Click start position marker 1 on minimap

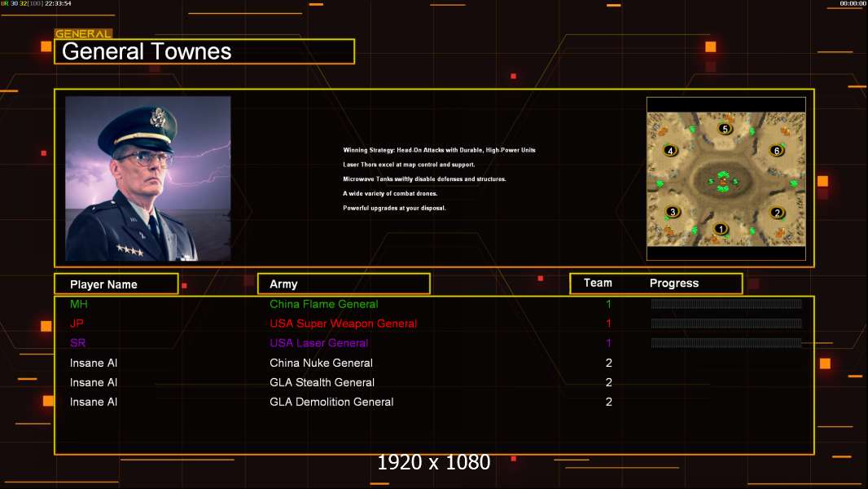721,229
